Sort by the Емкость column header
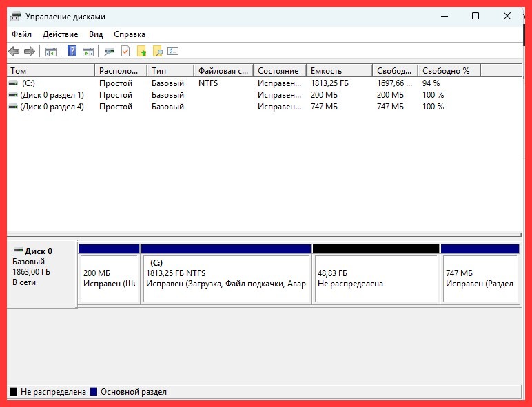Screen dimensions: 532x407 click(338, 71)
